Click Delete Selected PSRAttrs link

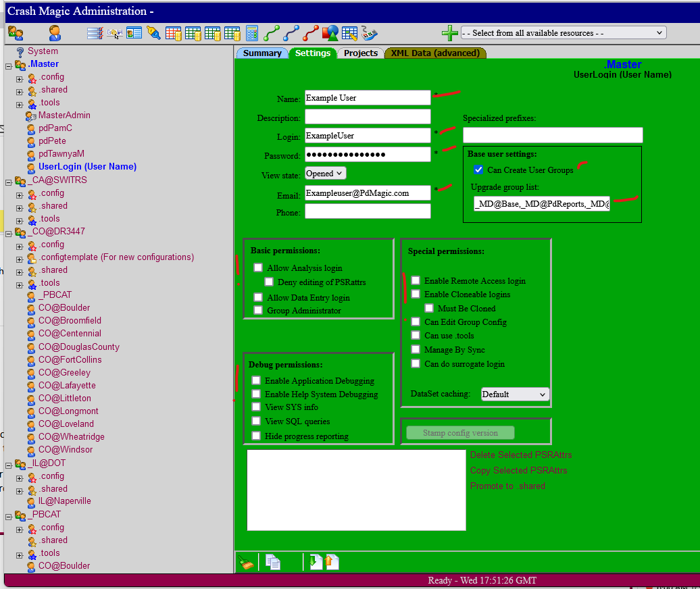point(520,455)
